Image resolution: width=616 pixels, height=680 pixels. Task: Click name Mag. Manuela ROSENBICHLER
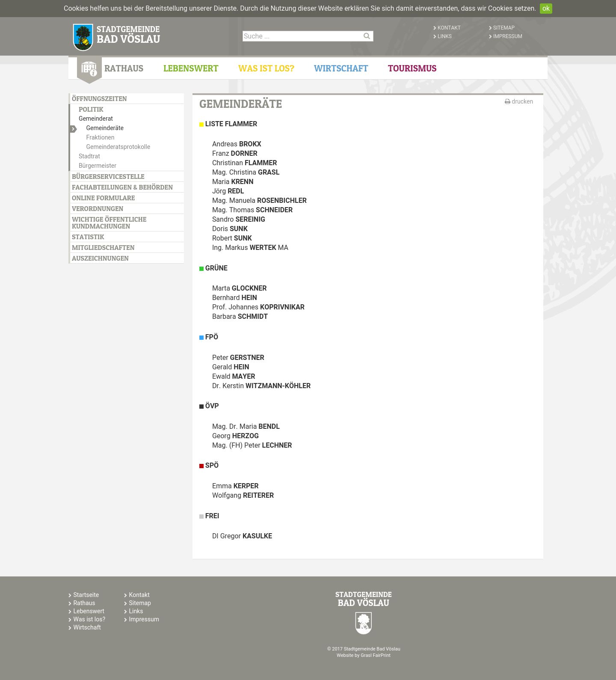[x=259, y=201]
